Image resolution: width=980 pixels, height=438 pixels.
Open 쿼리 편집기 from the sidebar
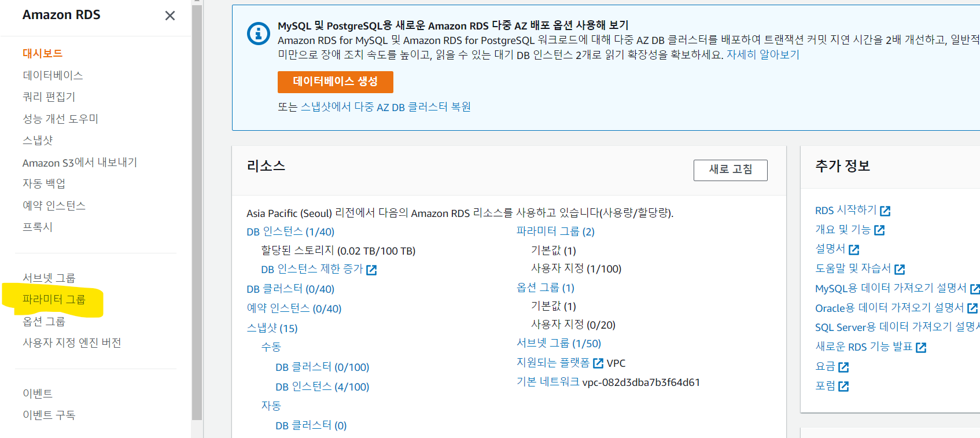[x=49, y=97]
